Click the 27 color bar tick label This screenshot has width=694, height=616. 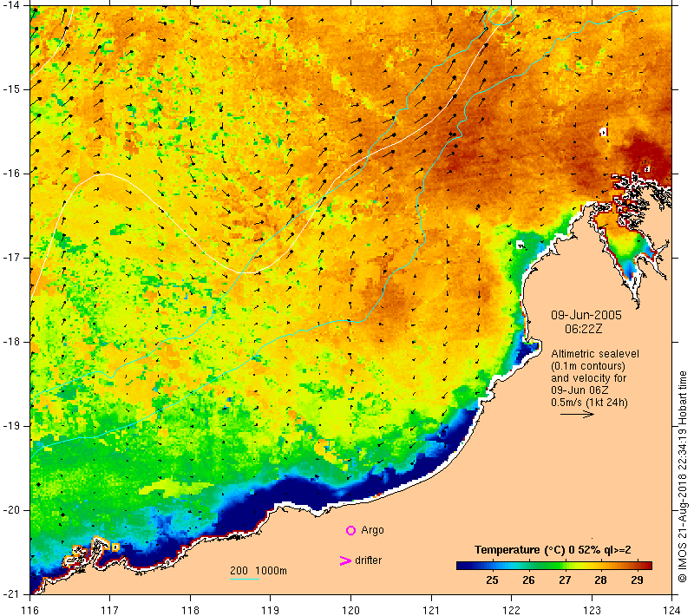tap(565, 580)
